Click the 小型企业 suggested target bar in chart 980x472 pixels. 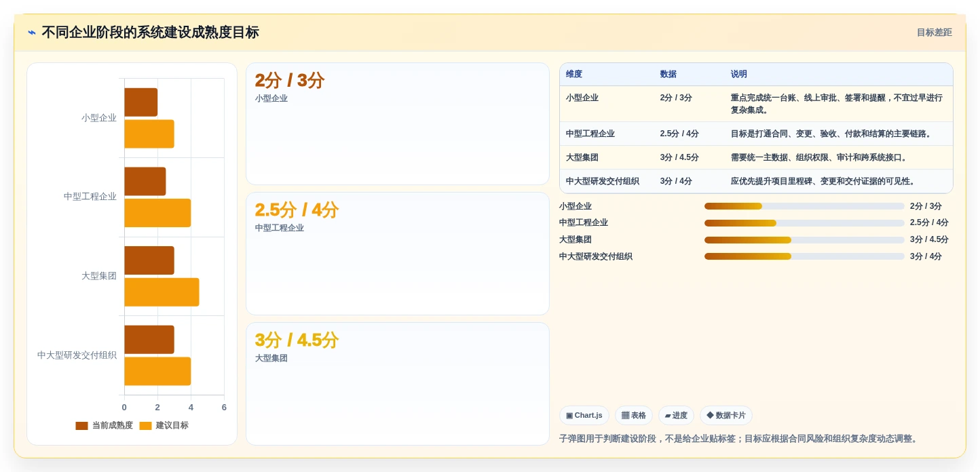(x=149, y=134)
